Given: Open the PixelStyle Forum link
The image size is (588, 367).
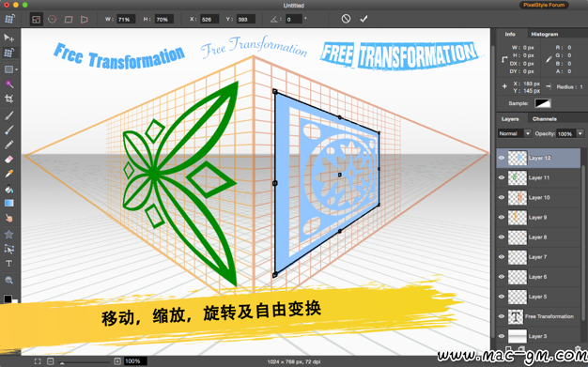Looking at the screenshot, I should 544,5.
